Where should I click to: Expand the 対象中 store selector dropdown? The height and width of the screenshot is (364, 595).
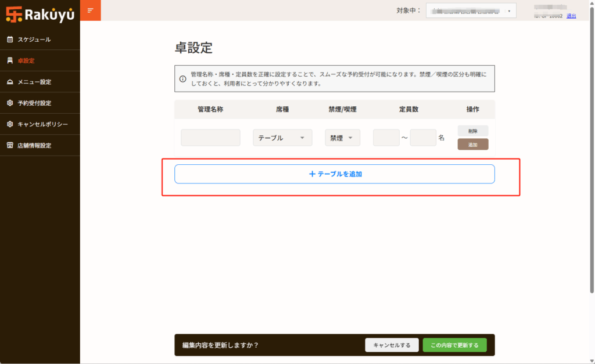[471, 10]
